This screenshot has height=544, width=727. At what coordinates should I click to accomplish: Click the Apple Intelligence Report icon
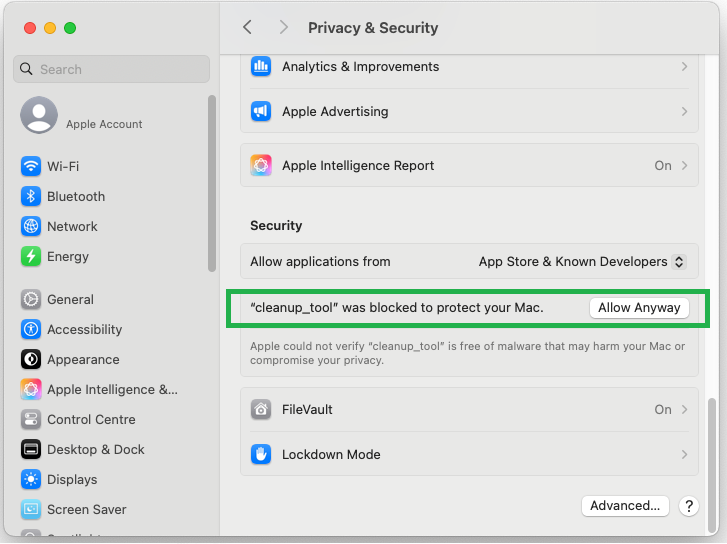(261, 166)
